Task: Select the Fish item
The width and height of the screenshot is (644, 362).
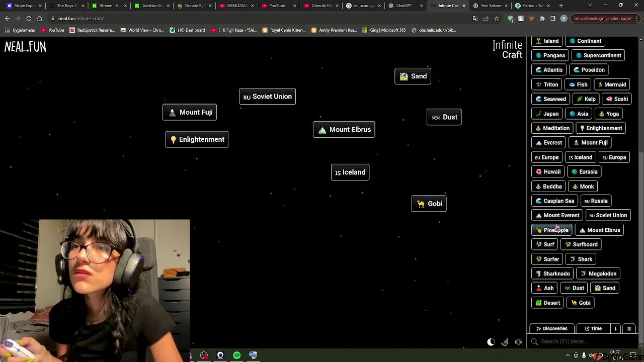Action: pyautogui.click(x=578, y=84)
